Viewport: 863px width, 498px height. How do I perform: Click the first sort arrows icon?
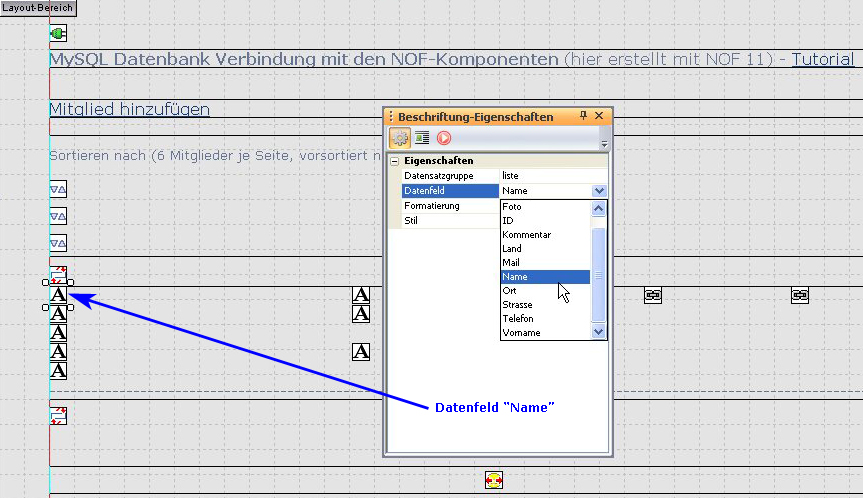click(58, 189)
